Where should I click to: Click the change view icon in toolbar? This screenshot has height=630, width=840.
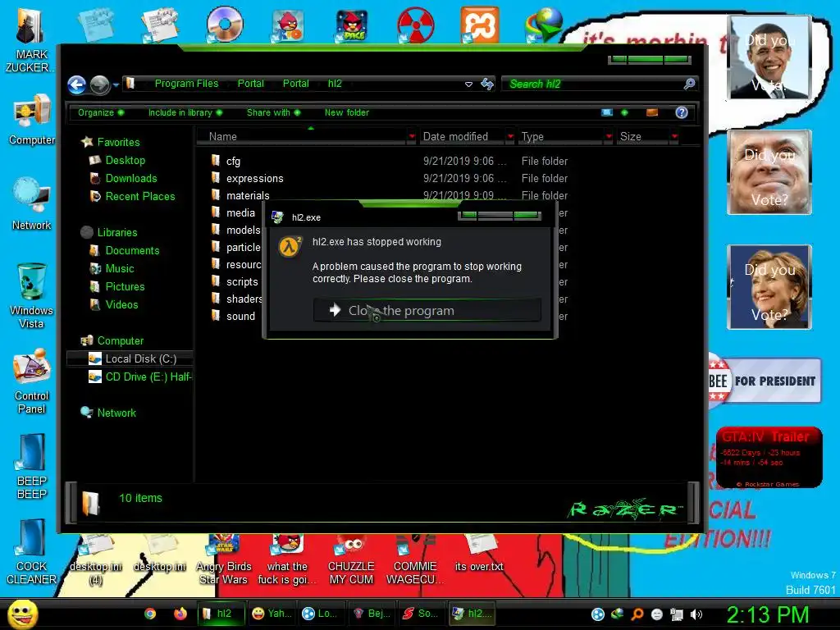point(607,112)
